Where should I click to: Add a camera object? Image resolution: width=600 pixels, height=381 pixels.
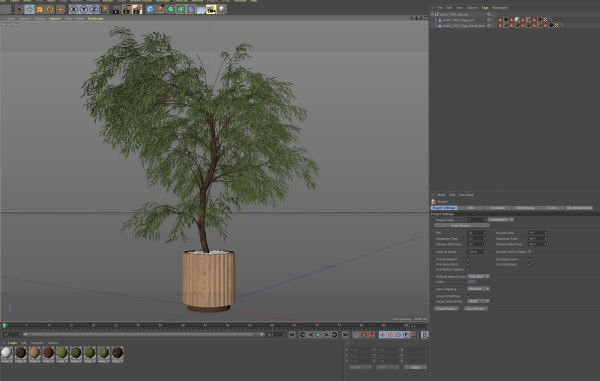[211, 9]
